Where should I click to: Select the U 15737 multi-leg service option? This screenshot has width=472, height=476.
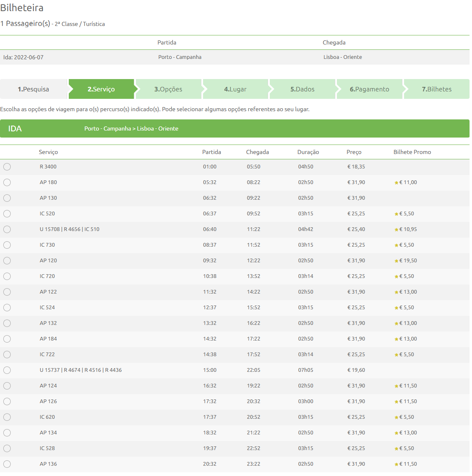coord(7,370)
